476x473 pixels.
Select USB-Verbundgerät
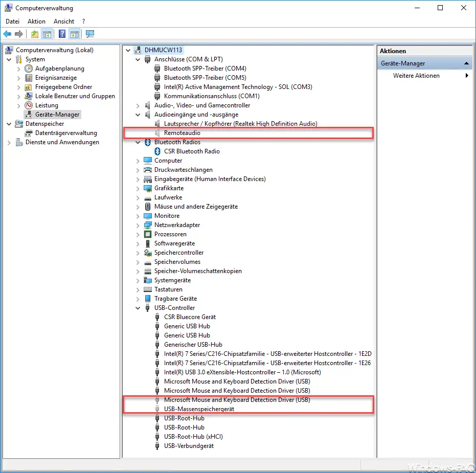[x=189, y=446]
